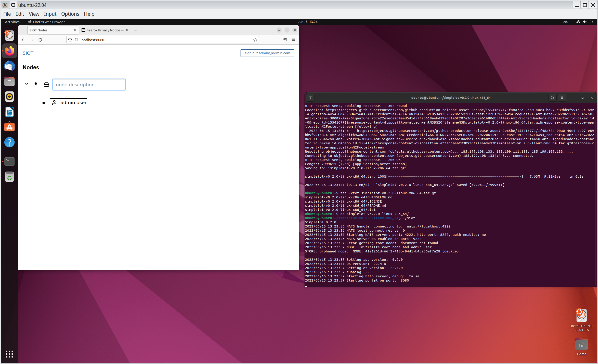
Task: Open the Show Applications grid in the dock
Action: click(9, 354)
